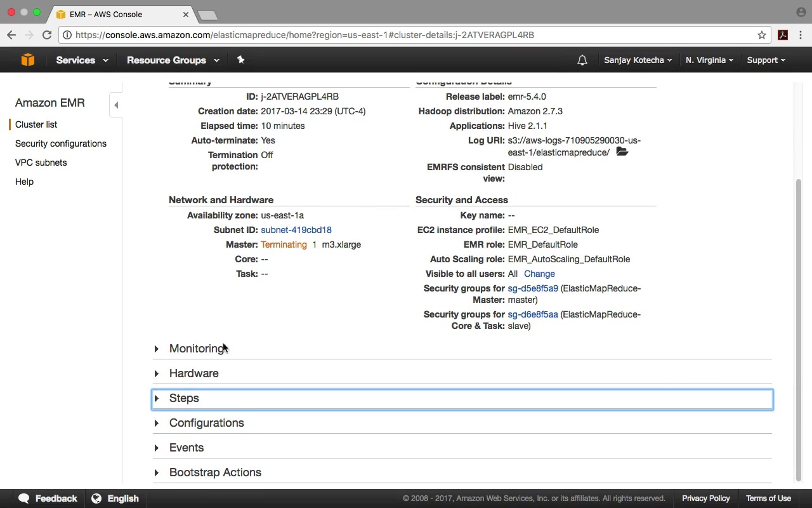Screen dimensions: 812x508
Task: Open the Log URI folder icon
Action: point(622,152)
